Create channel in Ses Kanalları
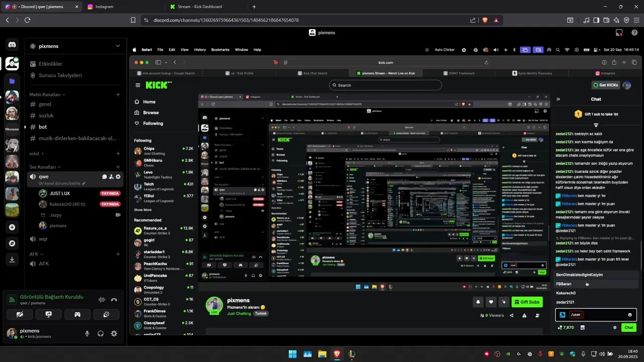 [x=118, y=167]
